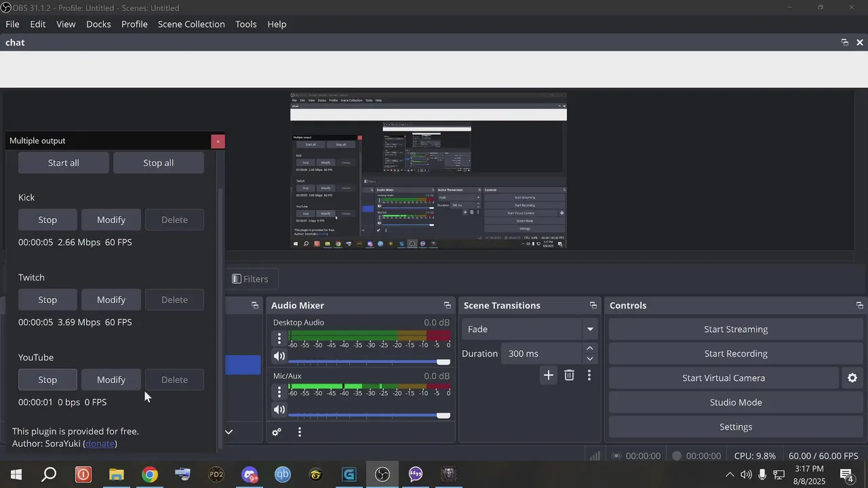The image size is (868, 488).
Task: Stop the YouTube output
Action: click(x=47, y=380)
